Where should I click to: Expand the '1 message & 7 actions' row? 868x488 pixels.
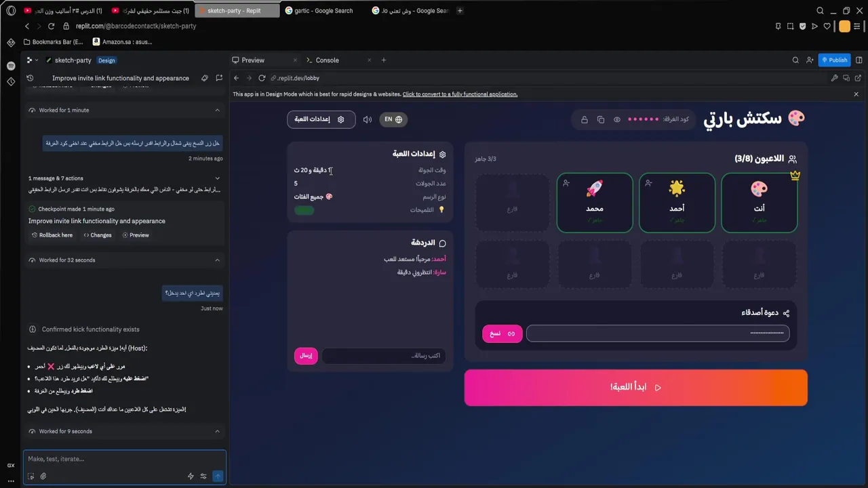(x=125, y=178)
